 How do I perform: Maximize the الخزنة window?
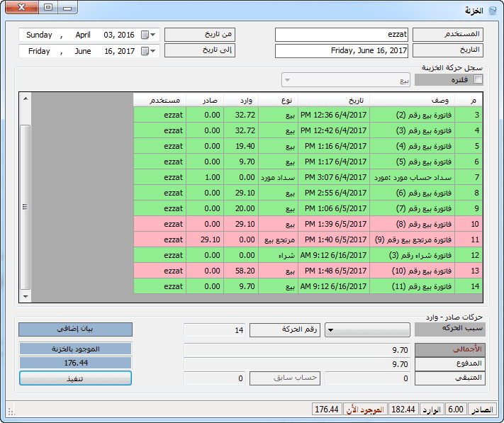tap(47, 8)
